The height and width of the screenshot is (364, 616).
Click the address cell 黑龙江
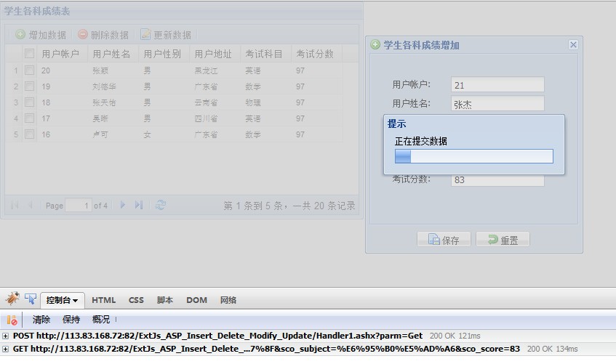[206, 70]
